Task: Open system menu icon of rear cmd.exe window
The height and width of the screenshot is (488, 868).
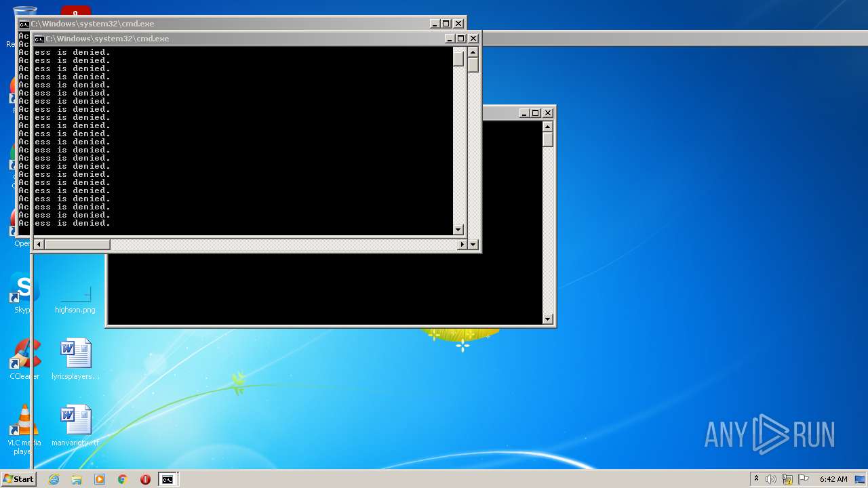Action: 24,24
